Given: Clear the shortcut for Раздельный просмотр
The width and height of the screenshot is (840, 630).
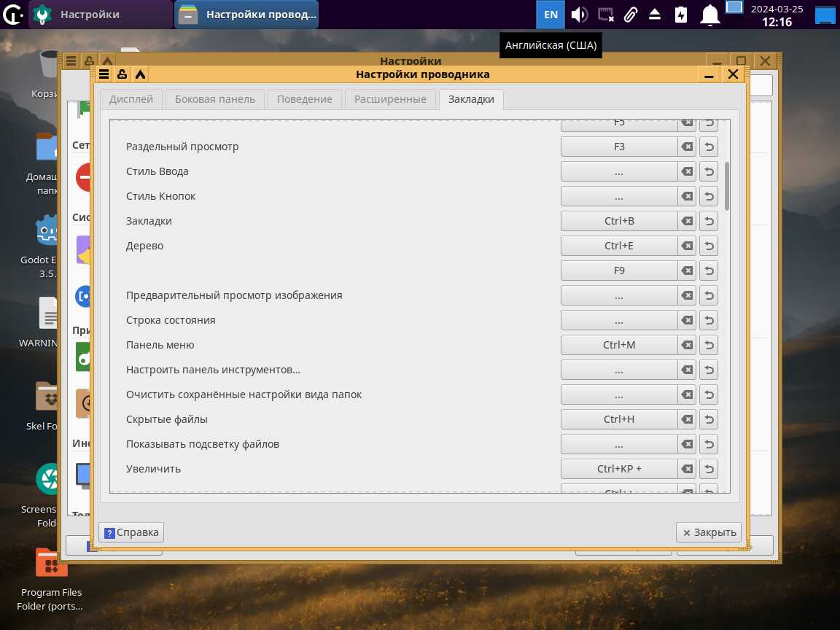Looking at the screenshot, I should [687, 147].
